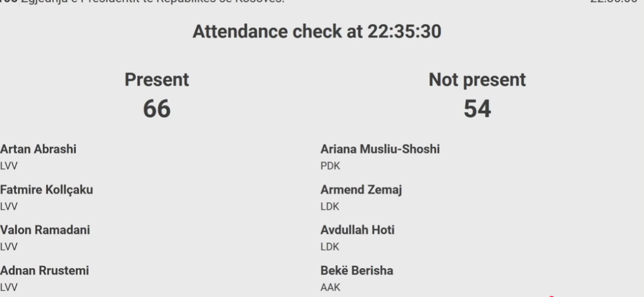Click the LVV label under Valon Ramadani
This screenshot has height=297, width=644.
[x=8, y=247]
